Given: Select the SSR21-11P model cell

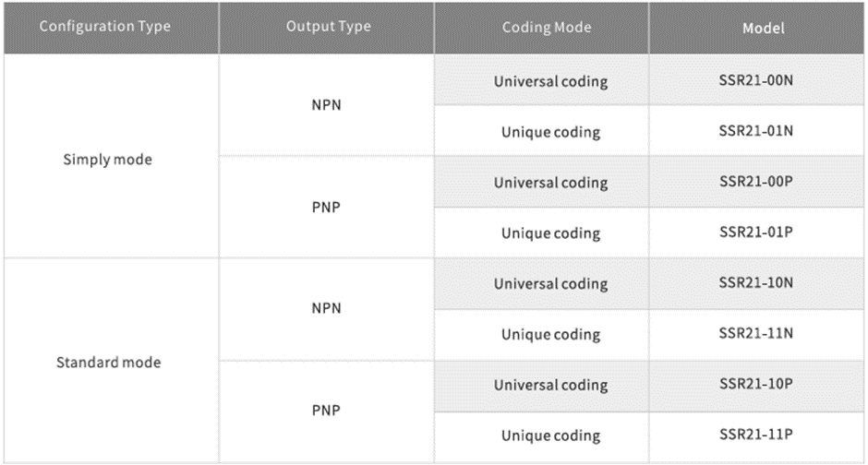Looking at the screenshot, I should coord(756,435).
